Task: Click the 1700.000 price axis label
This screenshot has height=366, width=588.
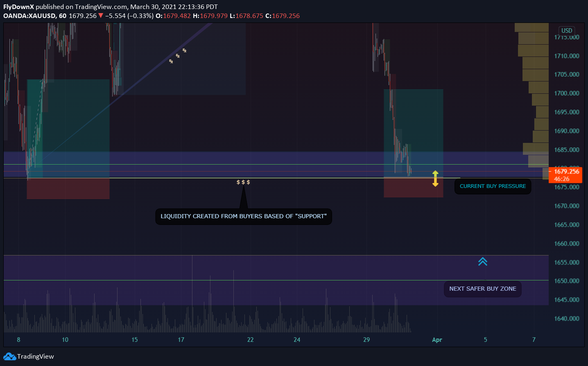Action: click(x=567, y=93)
